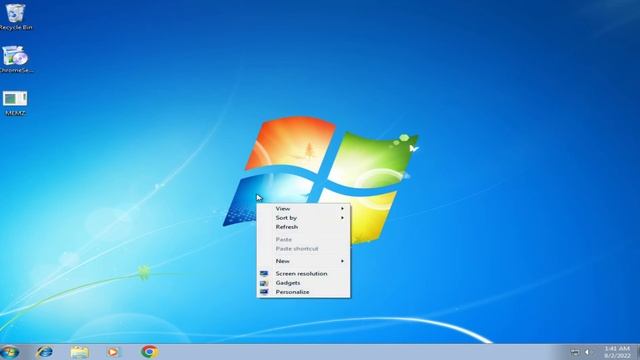Select the MEMZ desktop icon

pos(16,103)
